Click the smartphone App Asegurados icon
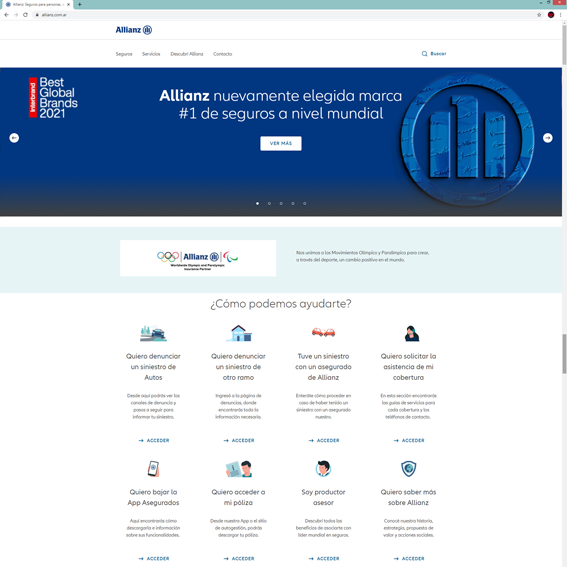 tap(153, 469)
